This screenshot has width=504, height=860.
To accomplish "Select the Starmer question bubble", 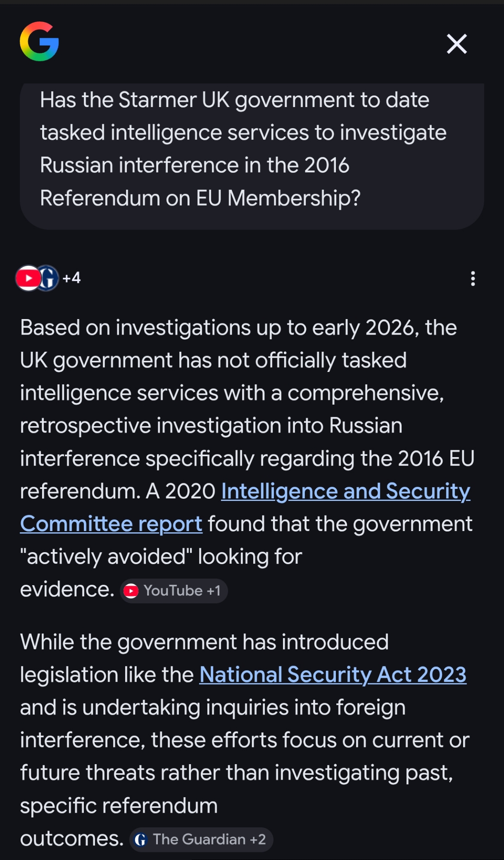I will coord(252,149).
